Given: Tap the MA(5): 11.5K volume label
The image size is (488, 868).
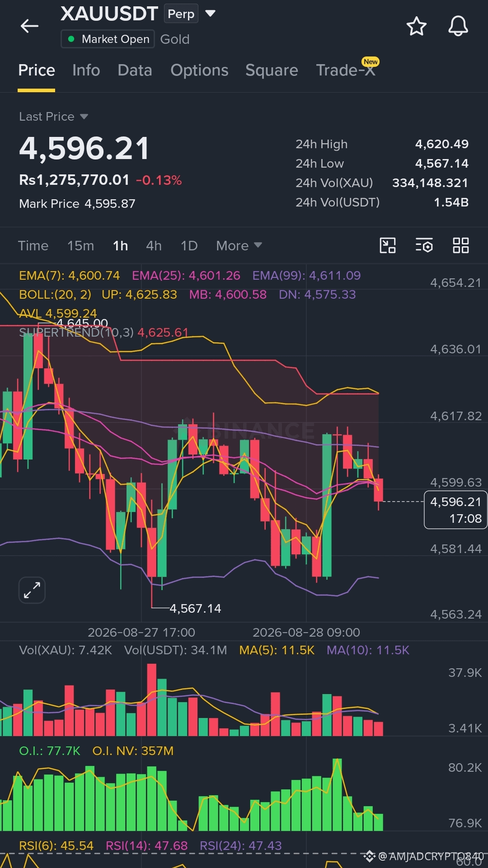Looking at the screenshot, I should click(277, 650).
